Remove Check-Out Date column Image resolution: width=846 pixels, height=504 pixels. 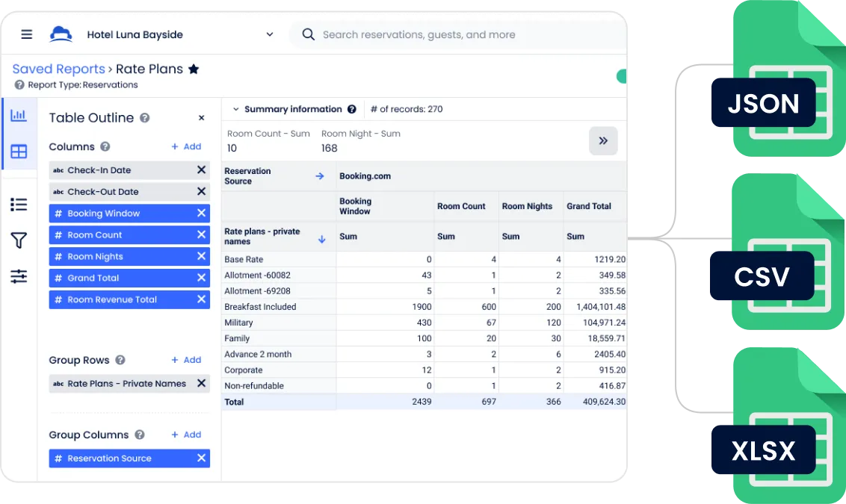click(x=201, y=191)
